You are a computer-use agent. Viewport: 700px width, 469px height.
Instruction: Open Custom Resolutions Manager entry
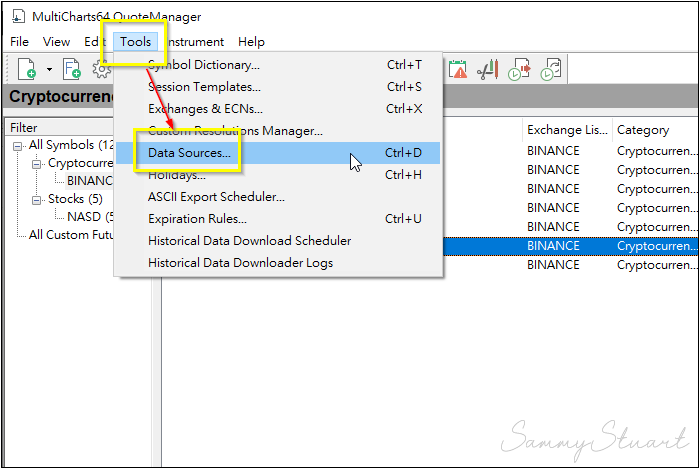(278, 131)
